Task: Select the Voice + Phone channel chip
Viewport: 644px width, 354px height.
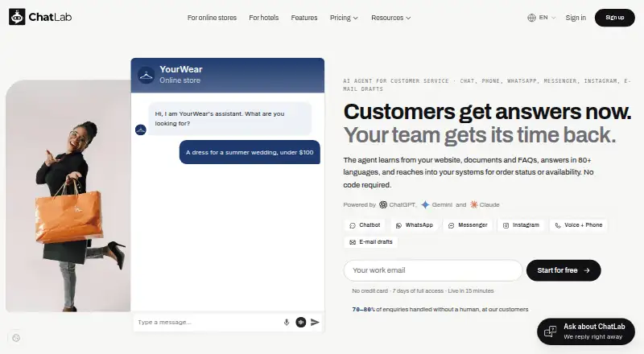Action: click(x=578, y=225)
